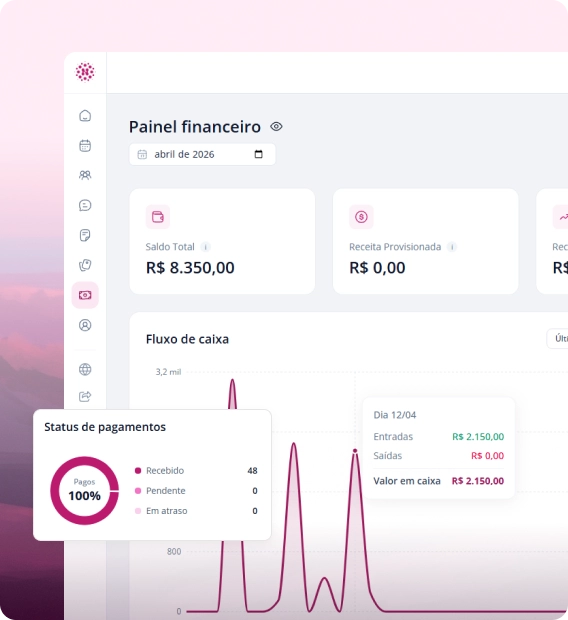Expand the period dropdown beside Fluxo de caixa
The height and width of the screenshot is (620, 568).
pos(557,339)
